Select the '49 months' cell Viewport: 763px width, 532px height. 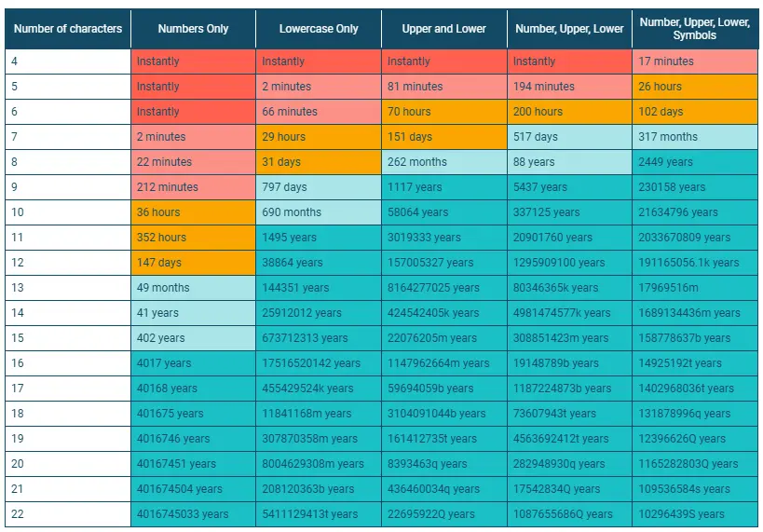pos(193,288)
